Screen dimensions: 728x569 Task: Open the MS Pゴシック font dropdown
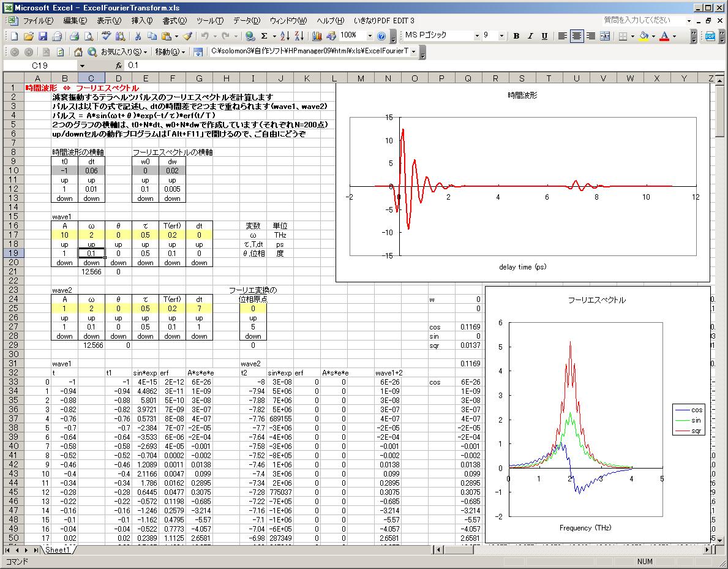(477, 37)
